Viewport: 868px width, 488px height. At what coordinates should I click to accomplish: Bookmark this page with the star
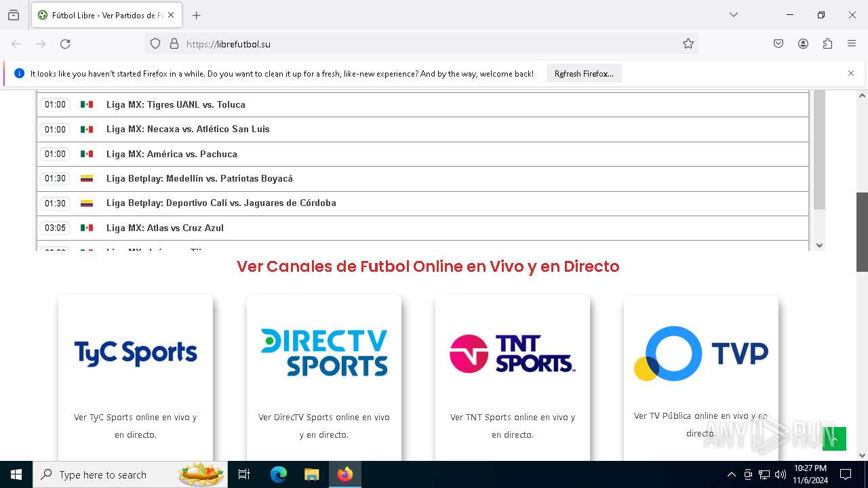(x=688, y=43)
